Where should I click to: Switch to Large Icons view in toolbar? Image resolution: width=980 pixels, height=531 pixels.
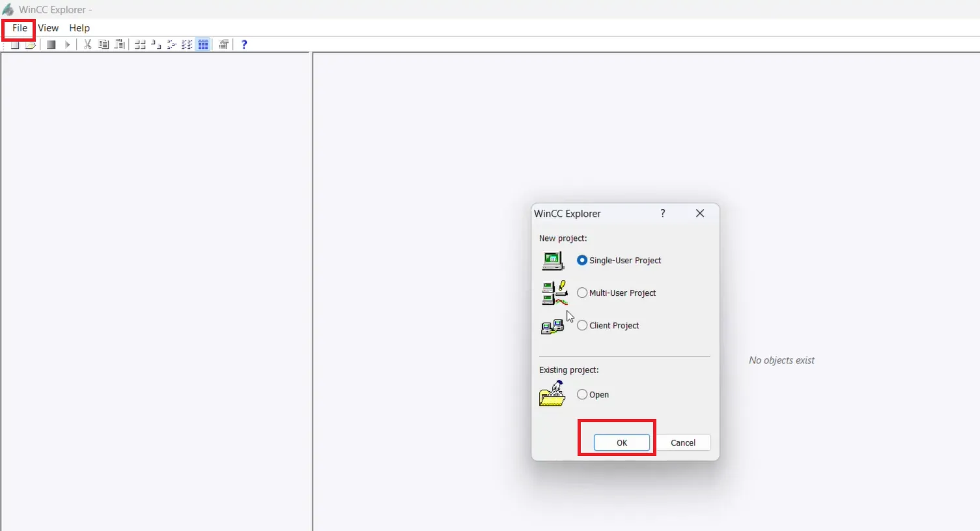(x=140, y=44)
